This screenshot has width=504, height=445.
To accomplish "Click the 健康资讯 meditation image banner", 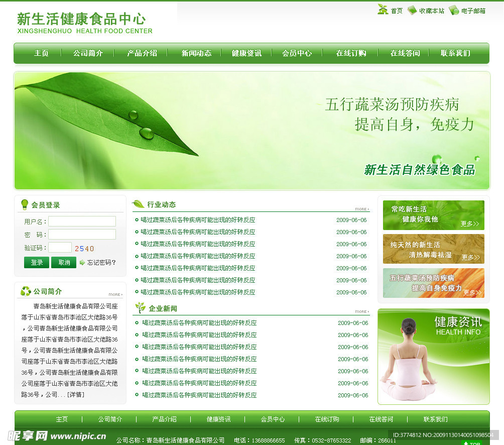I will point(433,357).
